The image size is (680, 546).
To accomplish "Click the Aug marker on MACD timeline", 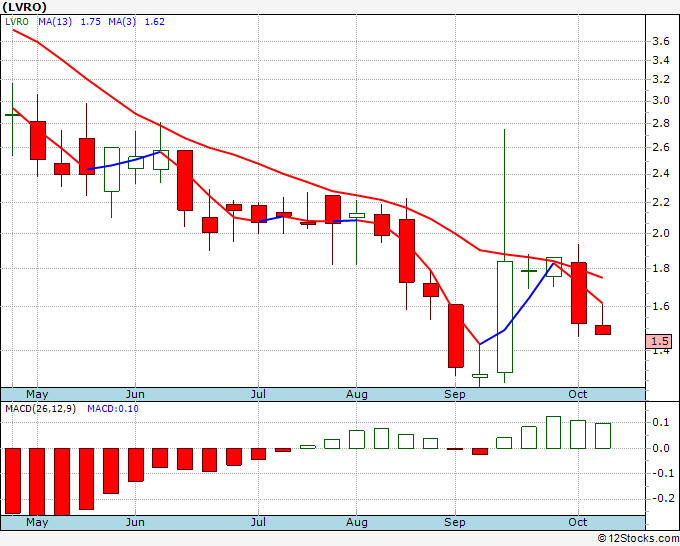I will [x=356, y=522].
